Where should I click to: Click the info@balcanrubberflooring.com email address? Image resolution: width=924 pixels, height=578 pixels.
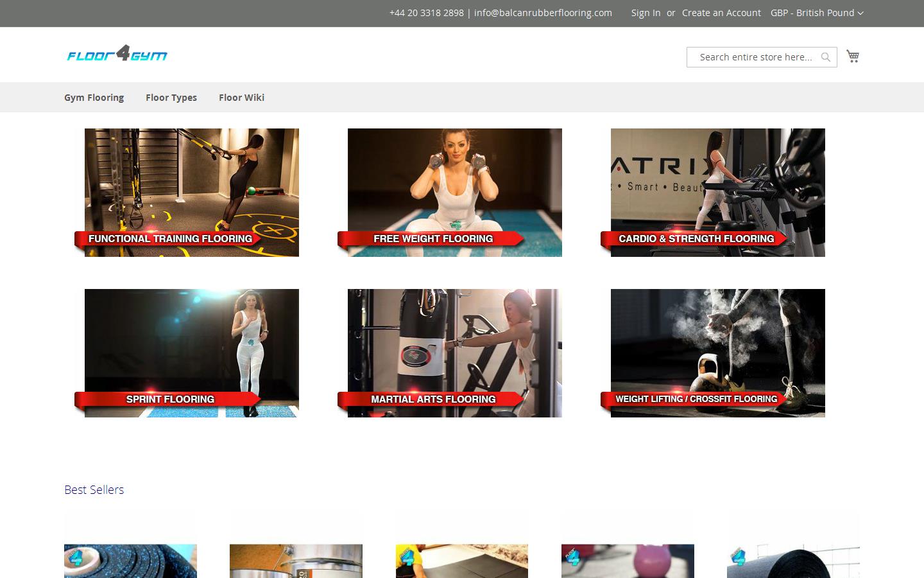coord(543,13)
